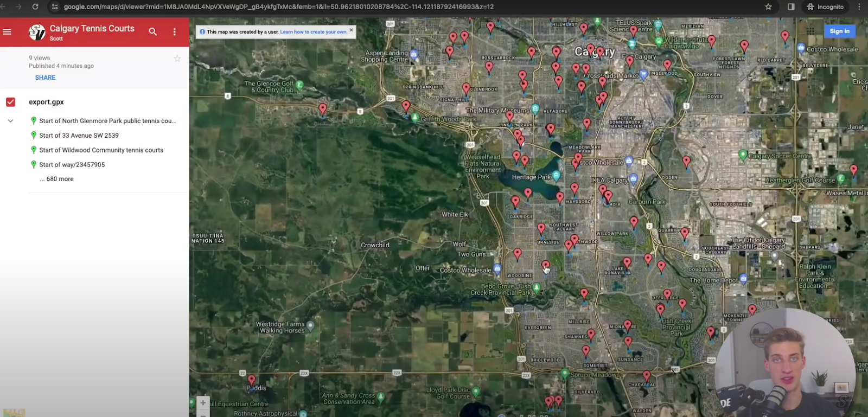Click the red tennis pin under the cursor near Woodbine
Viewport: 868px width, 417px height.
pyautogui.click(x=545, y=265)
